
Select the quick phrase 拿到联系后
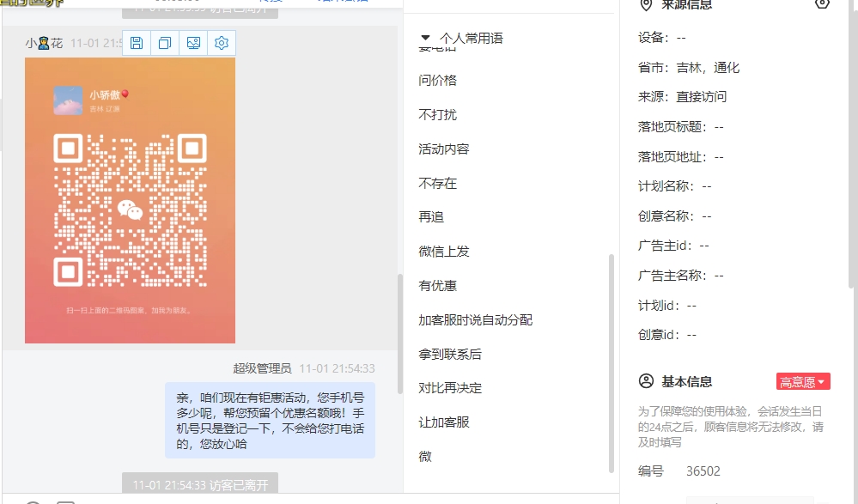tap(450, 354)
